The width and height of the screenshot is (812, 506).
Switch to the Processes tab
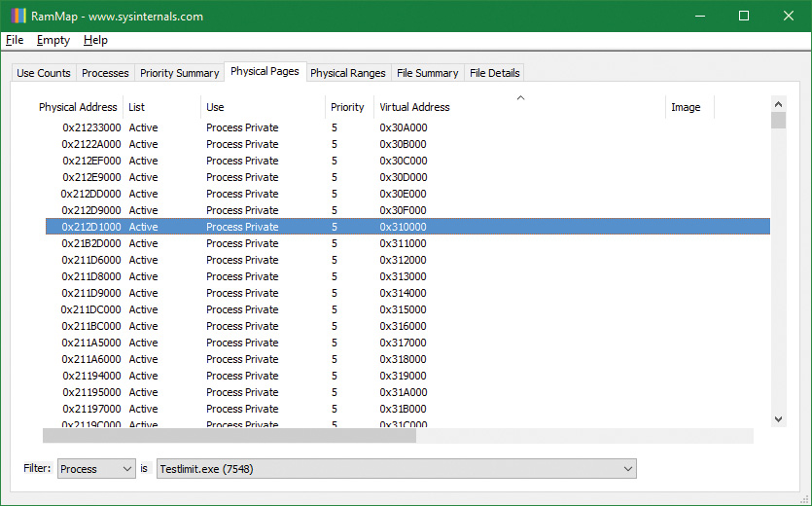105,73
